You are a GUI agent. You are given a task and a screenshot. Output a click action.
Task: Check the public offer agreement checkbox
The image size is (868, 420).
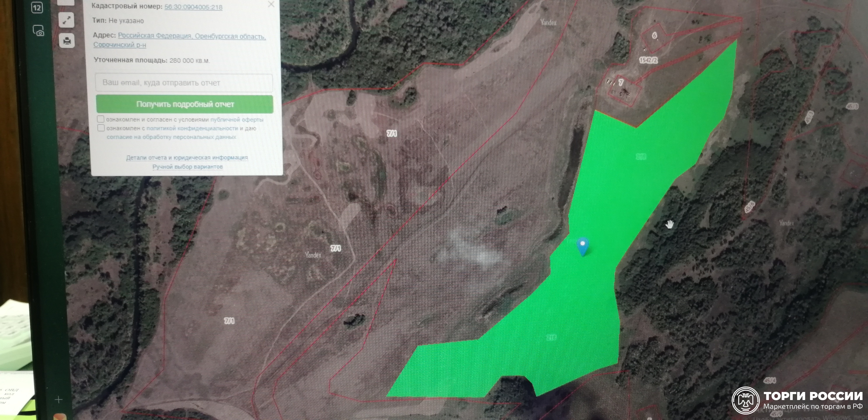100,119
